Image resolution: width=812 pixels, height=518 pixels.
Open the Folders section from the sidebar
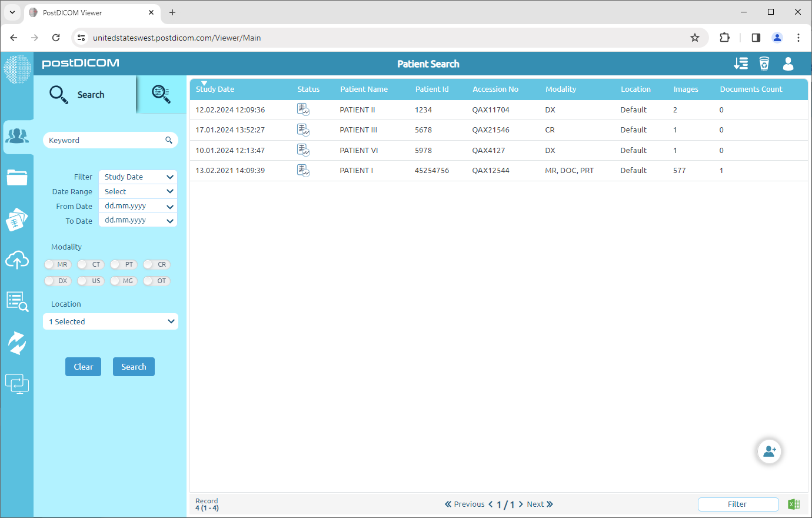coord(17,177)
